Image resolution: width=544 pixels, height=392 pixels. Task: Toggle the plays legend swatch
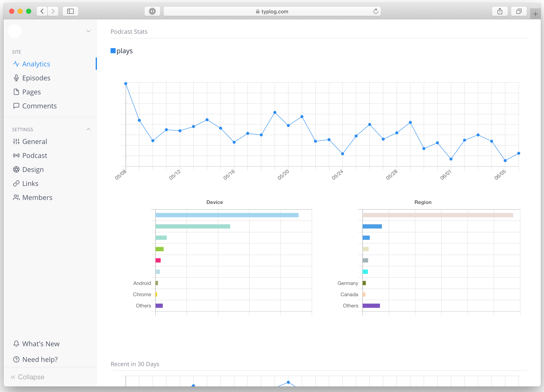tap(113, 50)
